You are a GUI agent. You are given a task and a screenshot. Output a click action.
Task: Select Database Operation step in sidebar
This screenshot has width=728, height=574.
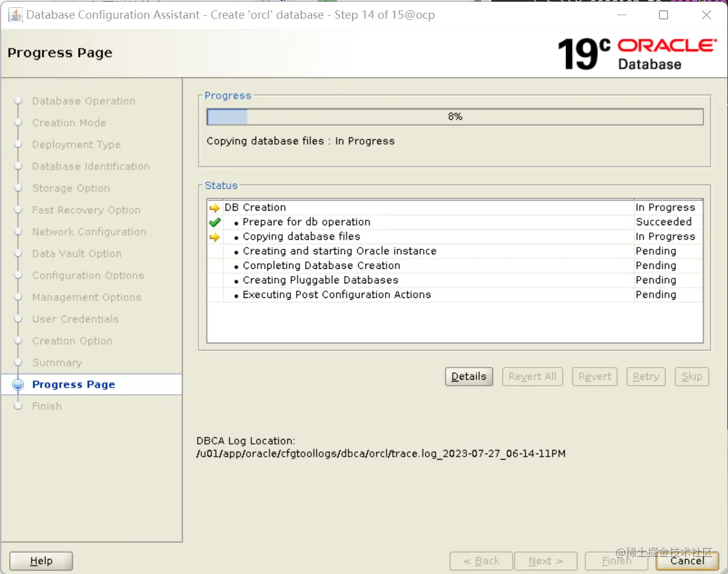point(84,101)
